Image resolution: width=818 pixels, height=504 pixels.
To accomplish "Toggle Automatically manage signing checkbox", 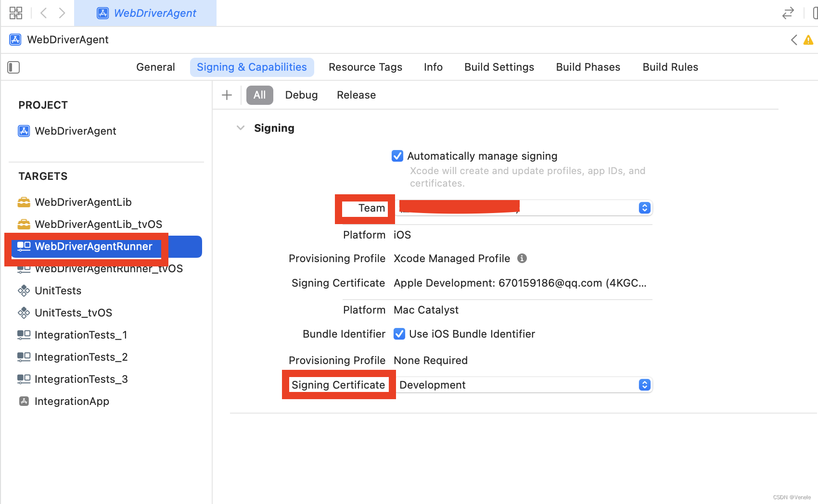I will click(397, 156).
